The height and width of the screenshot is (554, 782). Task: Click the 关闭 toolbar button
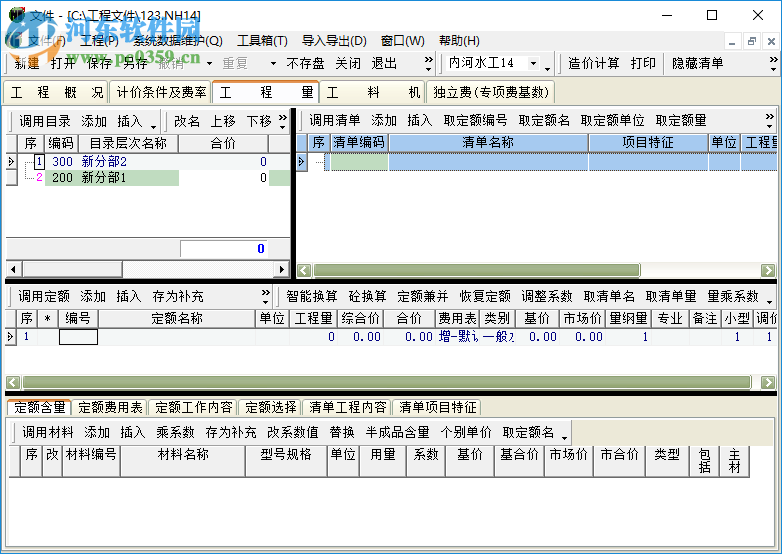[x=348, y=63]
